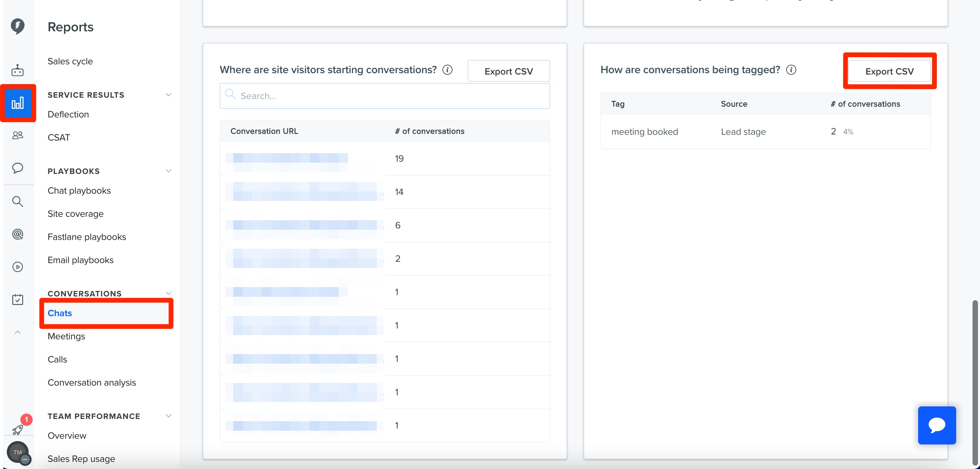This screenshot has height=469, width=980.
Task: Click the 'Lead stage' source cell
Action: 743,132
